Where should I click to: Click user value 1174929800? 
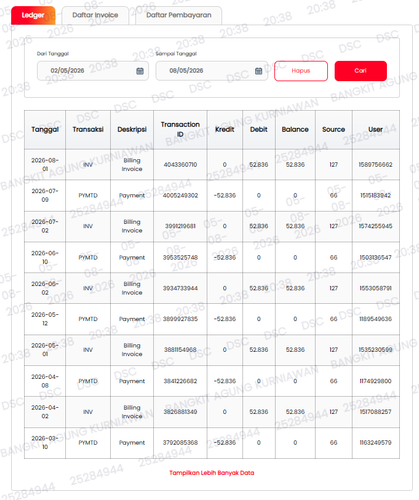[375, 381]
